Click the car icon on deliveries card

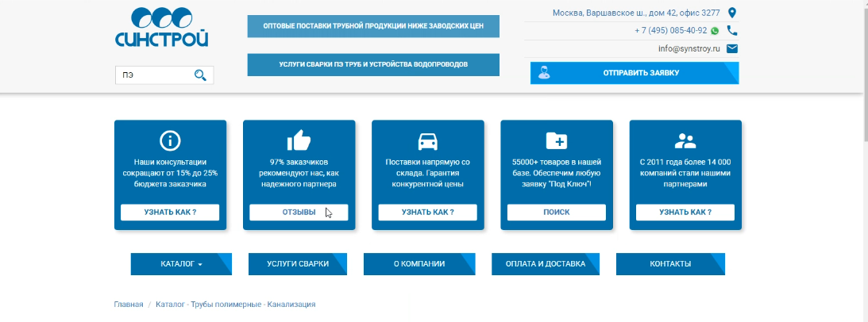(427, 142)
